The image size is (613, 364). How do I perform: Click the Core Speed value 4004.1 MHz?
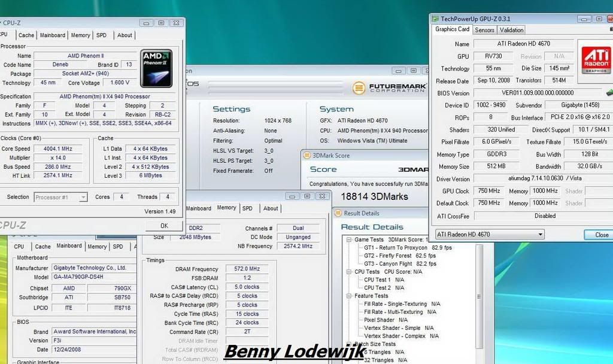[x=58, y=149]
